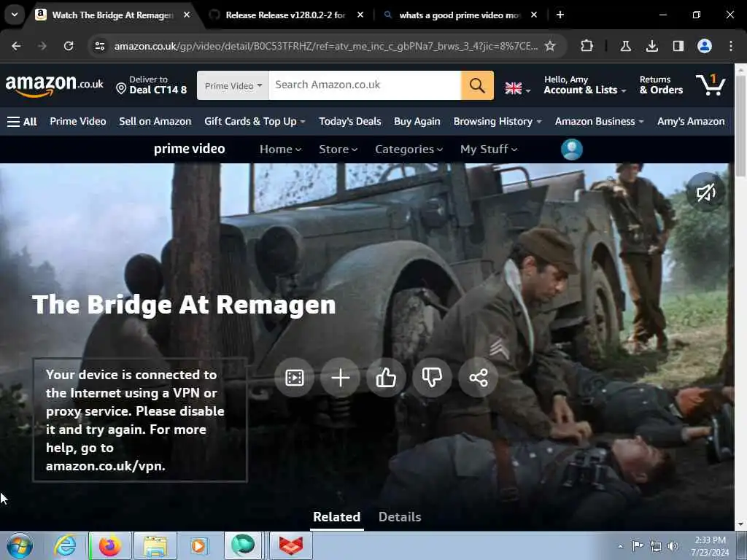Change Deliver to Deal CT14 8 location

(x=152, y=85)
